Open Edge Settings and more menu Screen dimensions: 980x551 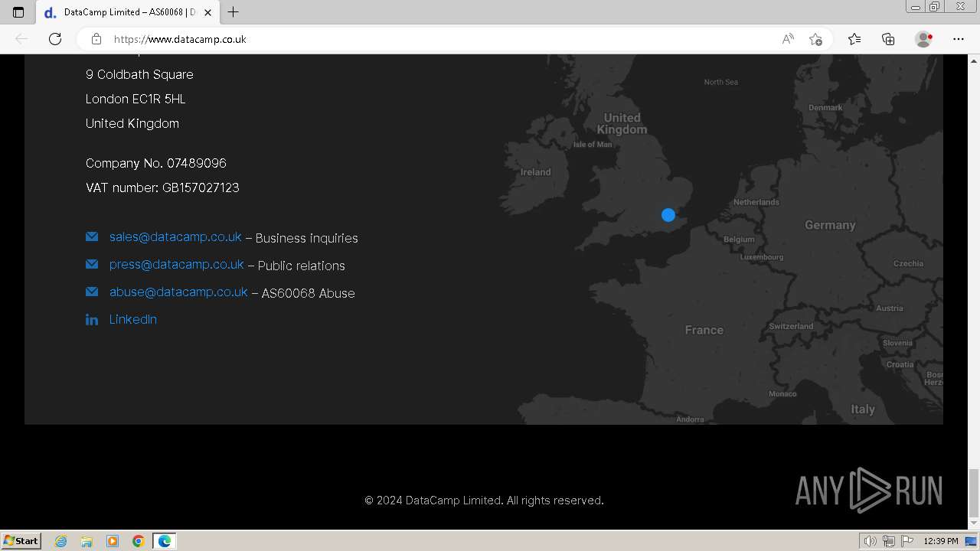(959, 39)
